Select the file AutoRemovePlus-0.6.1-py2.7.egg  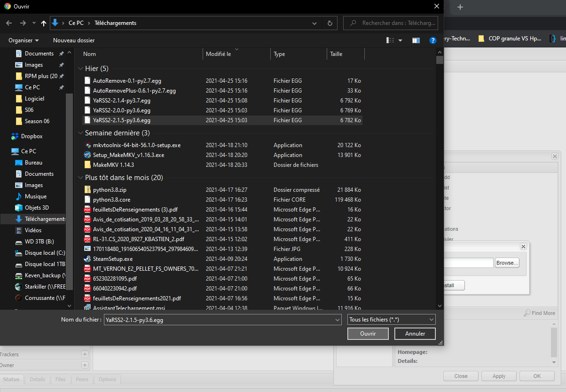click(223, 91)
